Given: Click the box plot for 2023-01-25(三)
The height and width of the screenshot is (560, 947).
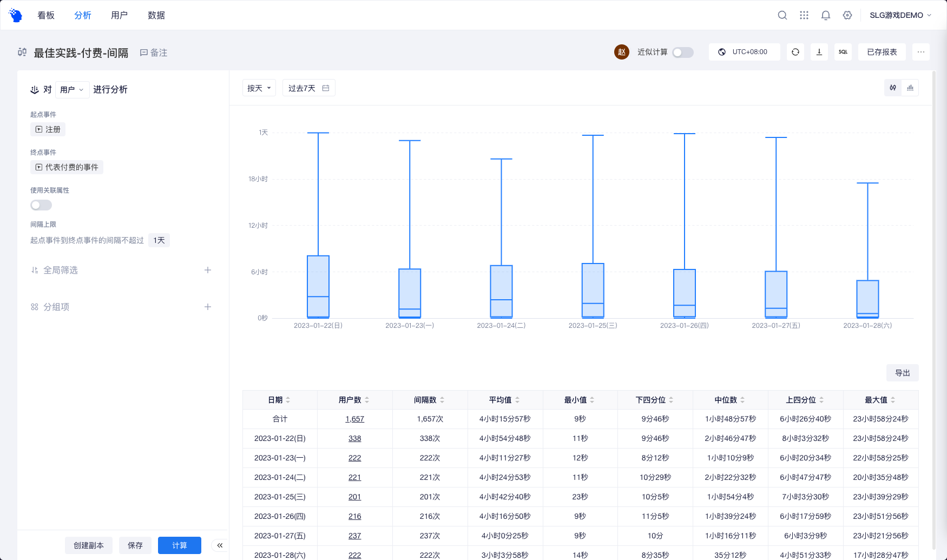Looking at the screenshot, I should [x=593, y=291].
